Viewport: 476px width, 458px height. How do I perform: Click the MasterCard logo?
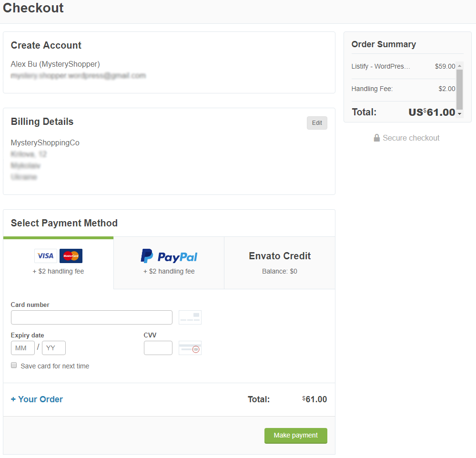(x=71, y=256)
